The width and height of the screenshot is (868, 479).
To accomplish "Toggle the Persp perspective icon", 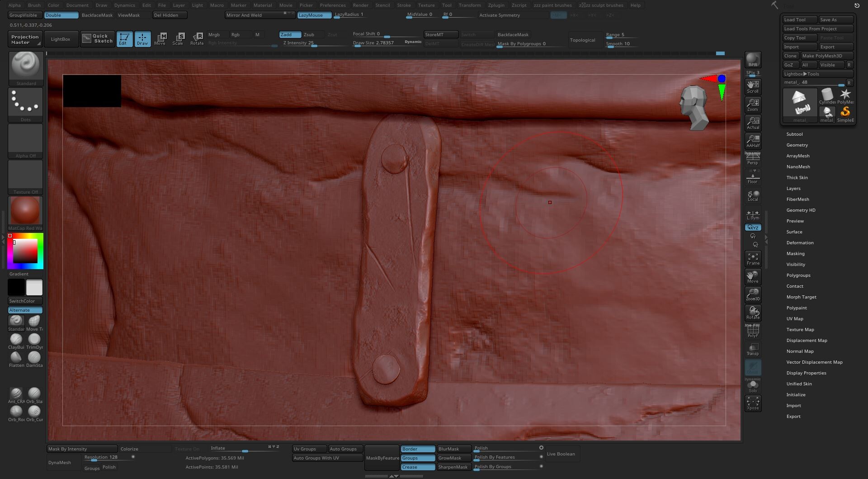I will click(753, 158).
